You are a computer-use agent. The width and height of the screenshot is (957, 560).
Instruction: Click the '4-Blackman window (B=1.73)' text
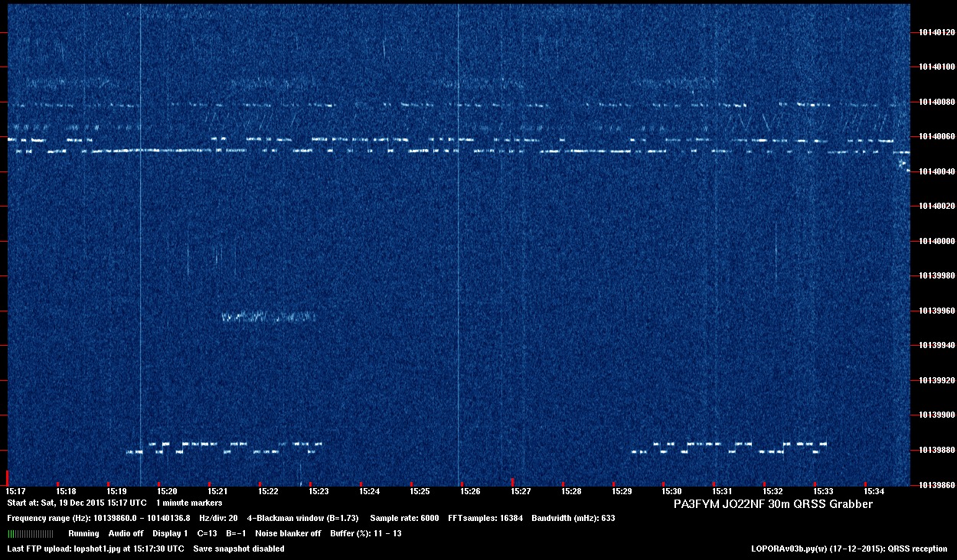pos(302,519)
